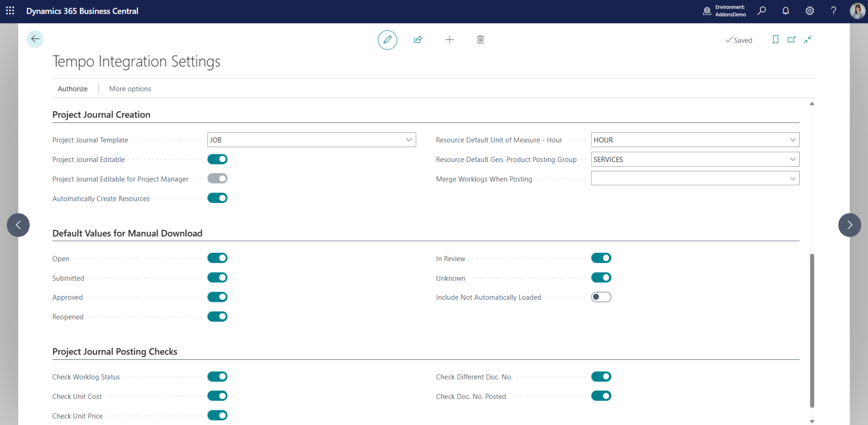
Task: Open the settings gear icon
Action: point(810,10)
